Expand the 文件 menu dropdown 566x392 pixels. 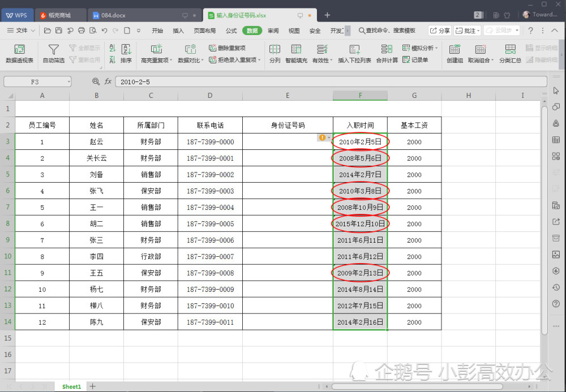click(x=22, y=31)
